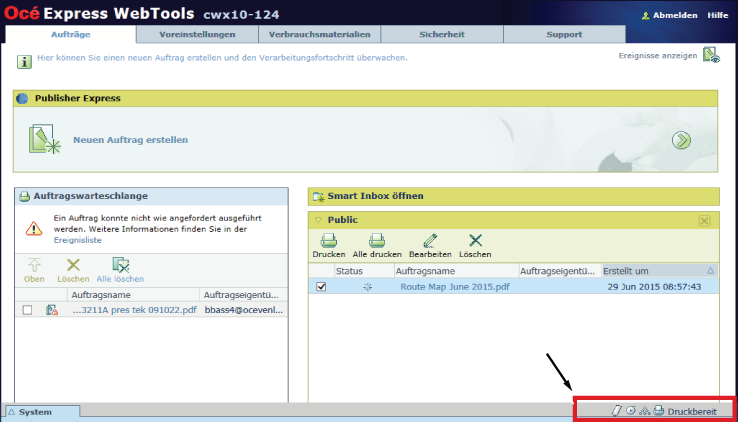
Task: Click Neuen Auftrag erstellen link
Action: tap(130, 140)
